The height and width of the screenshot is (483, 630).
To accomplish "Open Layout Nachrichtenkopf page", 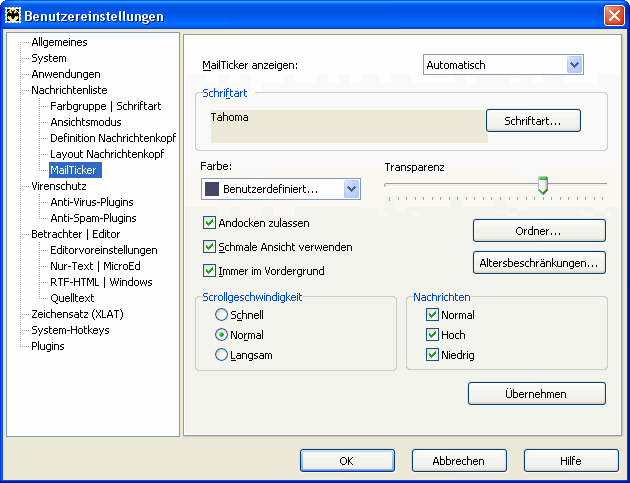I will click(107, 154).
